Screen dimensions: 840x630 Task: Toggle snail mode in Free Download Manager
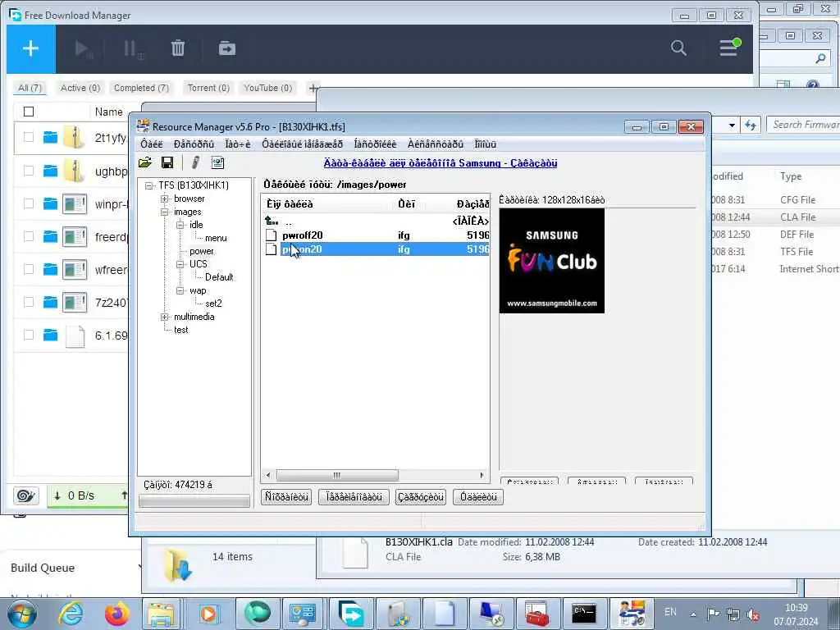(25, 495)
